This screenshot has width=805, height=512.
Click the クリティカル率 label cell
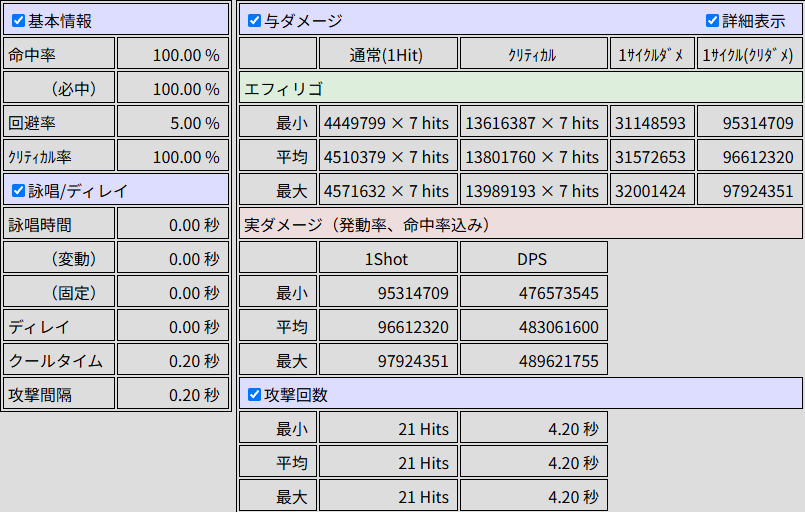59,156
